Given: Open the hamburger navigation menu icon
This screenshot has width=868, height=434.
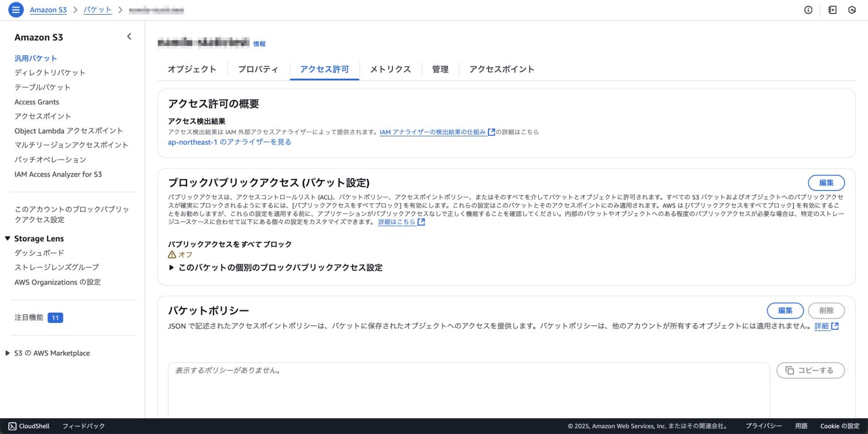Looking at the screenshot, I should [16, 10].
